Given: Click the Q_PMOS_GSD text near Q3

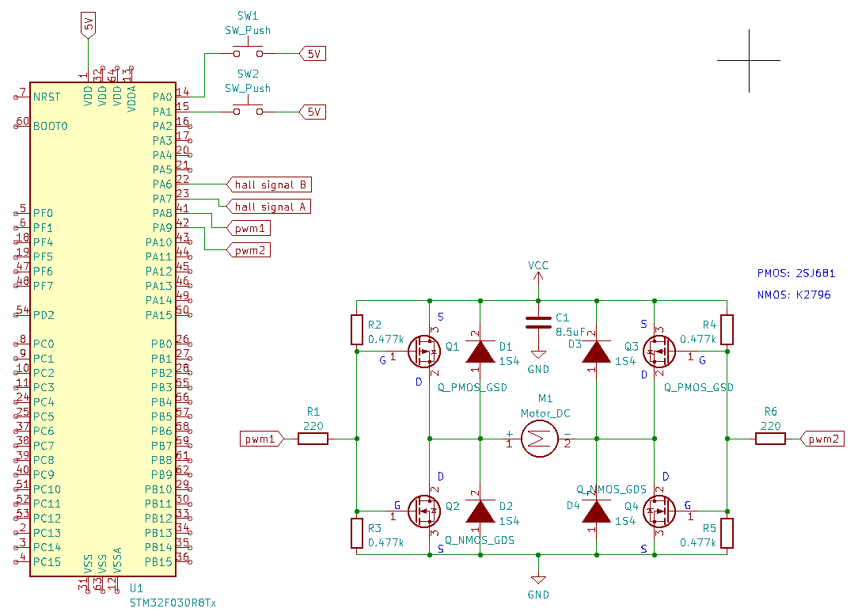Looking at the screenshot, I should pyautogui.click(x=699, y=388).
